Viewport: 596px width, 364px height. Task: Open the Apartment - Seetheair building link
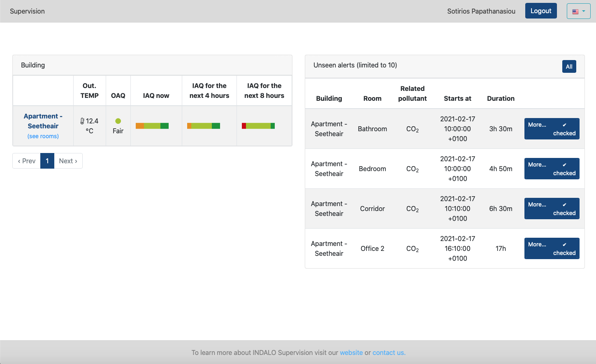pos(43,121)
